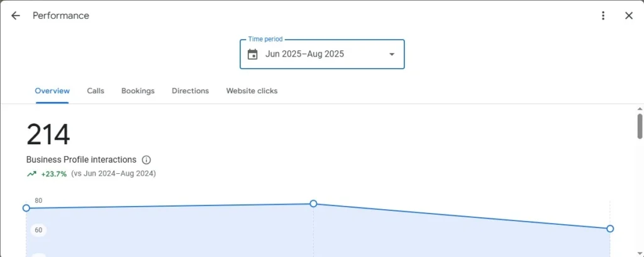Click the Performance panel title

point(61,16)
